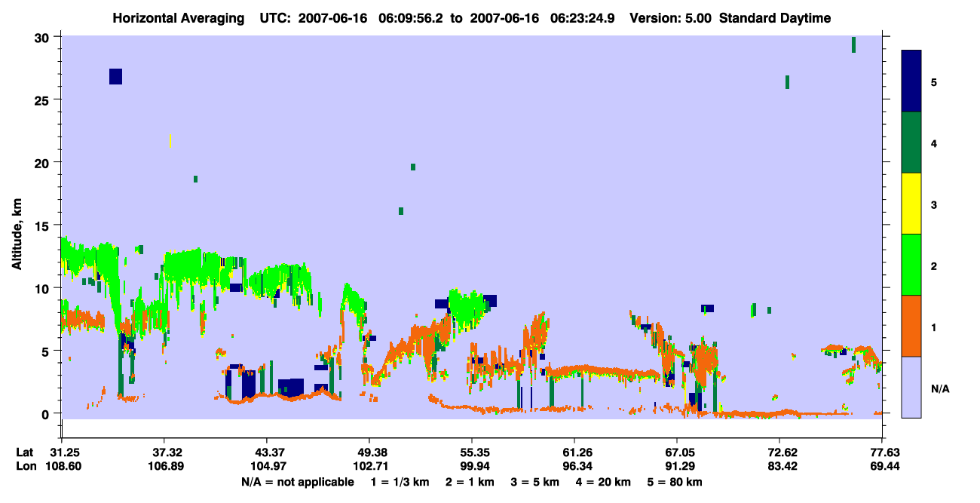Click longitude value 104.97
Image resolution: width=980 pixels, height=503 pixels.
tap(266, 466)
